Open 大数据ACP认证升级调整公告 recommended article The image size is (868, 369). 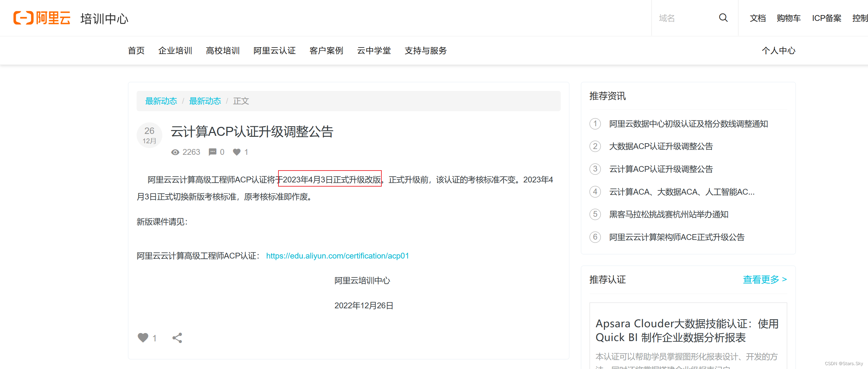pyautogui.click(x=661, y=146)
